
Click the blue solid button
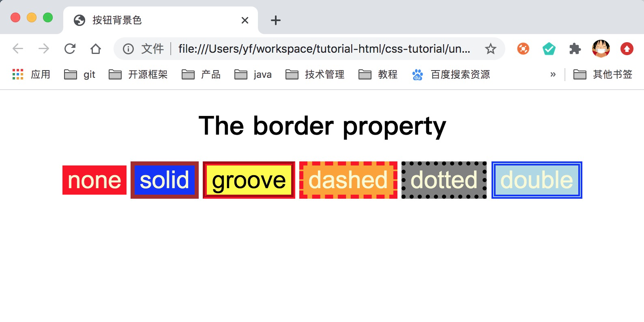165,180
